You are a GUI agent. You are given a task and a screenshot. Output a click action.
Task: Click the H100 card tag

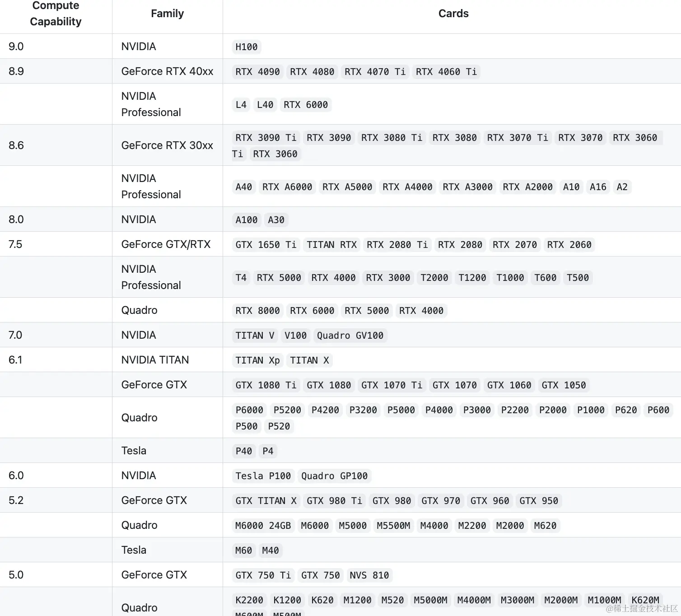click(x=246, y=47)
